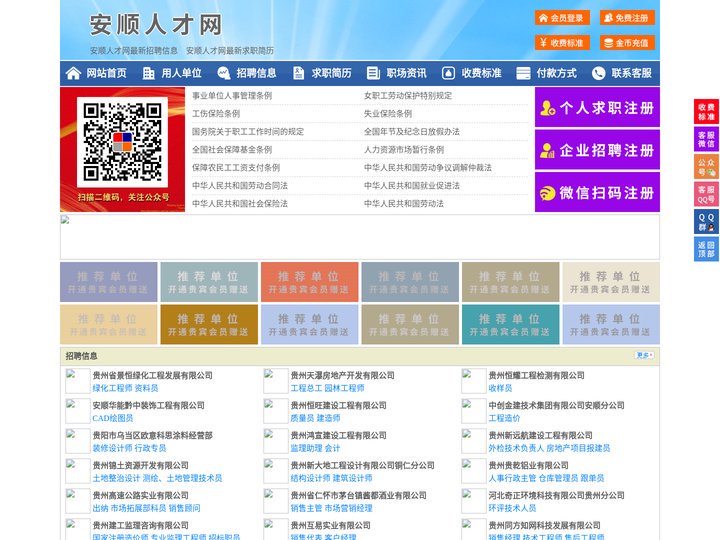Open company 贵州高速公路实业有限公司

click(x=141, y=495)
